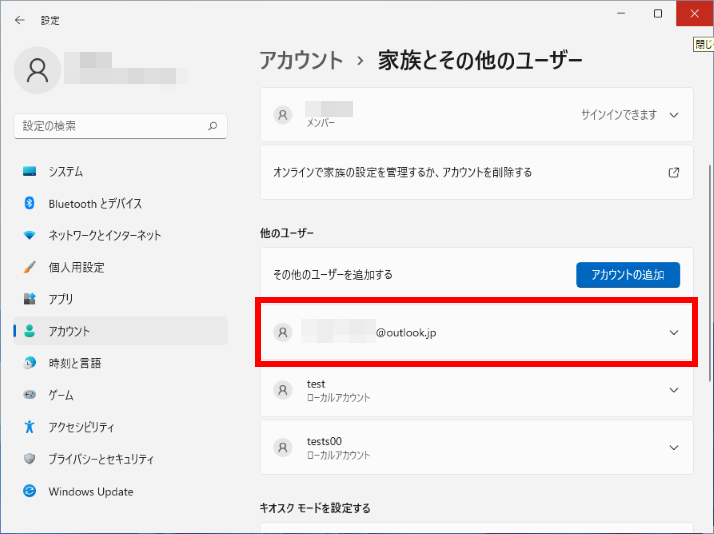714x534 pixels.
Task: Click the test user avatar icon
Action: coord(283,390)
